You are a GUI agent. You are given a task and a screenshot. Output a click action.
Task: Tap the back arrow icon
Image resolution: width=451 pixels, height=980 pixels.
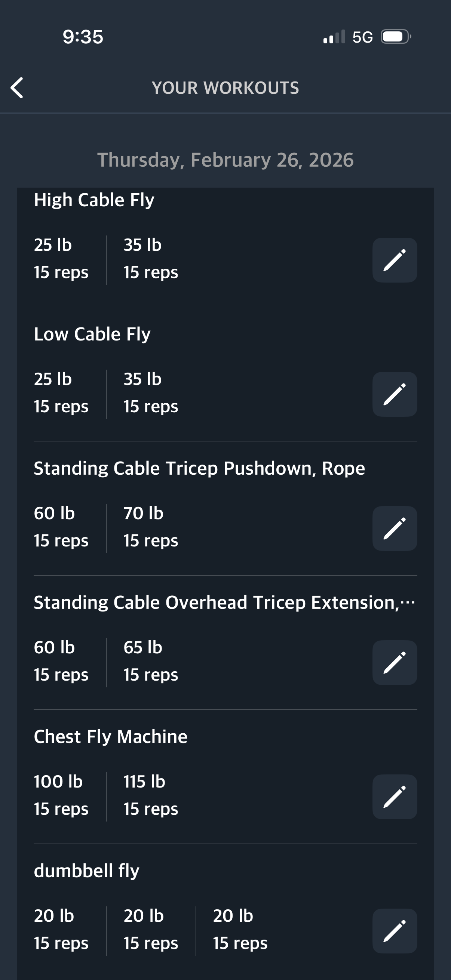[x=17, y=88]
